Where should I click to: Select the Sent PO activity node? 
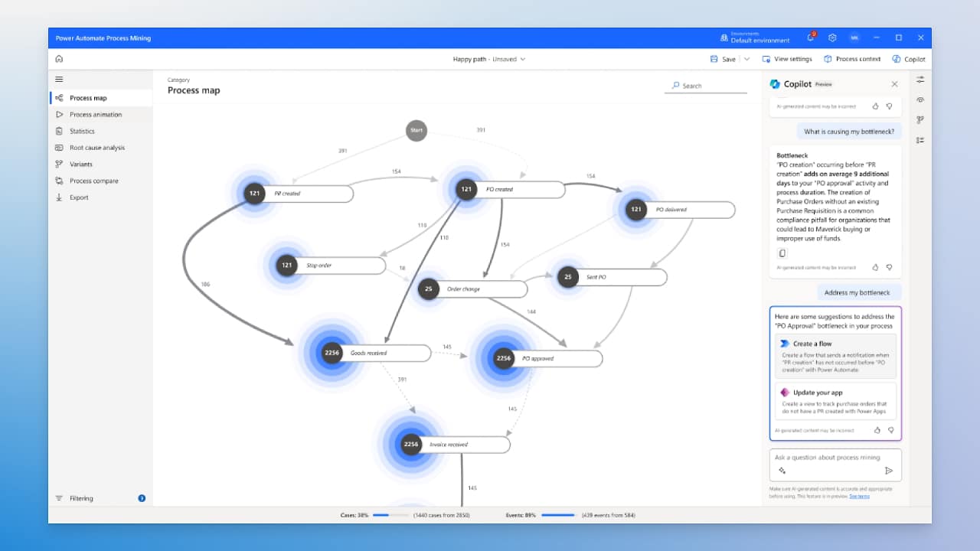click(612, 277)
